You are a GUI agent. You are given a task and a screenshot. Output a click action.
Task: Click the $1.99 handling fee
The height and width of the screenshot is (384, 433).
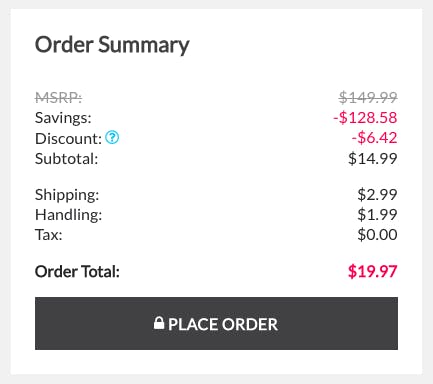377,214
